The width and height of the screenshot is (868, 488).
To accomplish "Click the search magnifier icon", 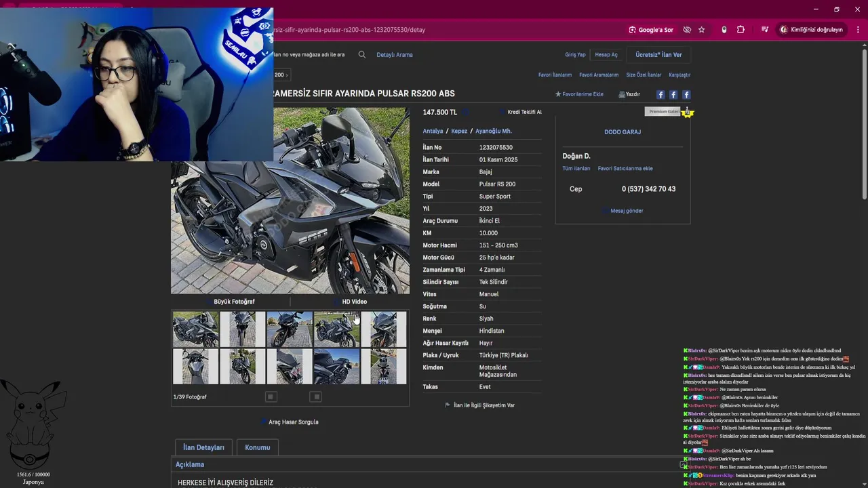I will pos(362,55).
